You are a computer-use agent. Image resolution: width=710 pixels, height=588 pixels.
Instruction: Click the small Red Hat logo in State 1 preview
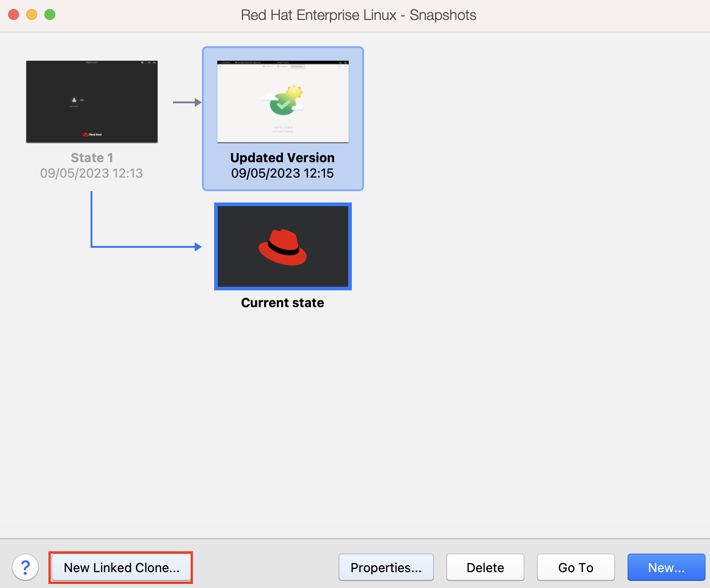pos(92,135)
